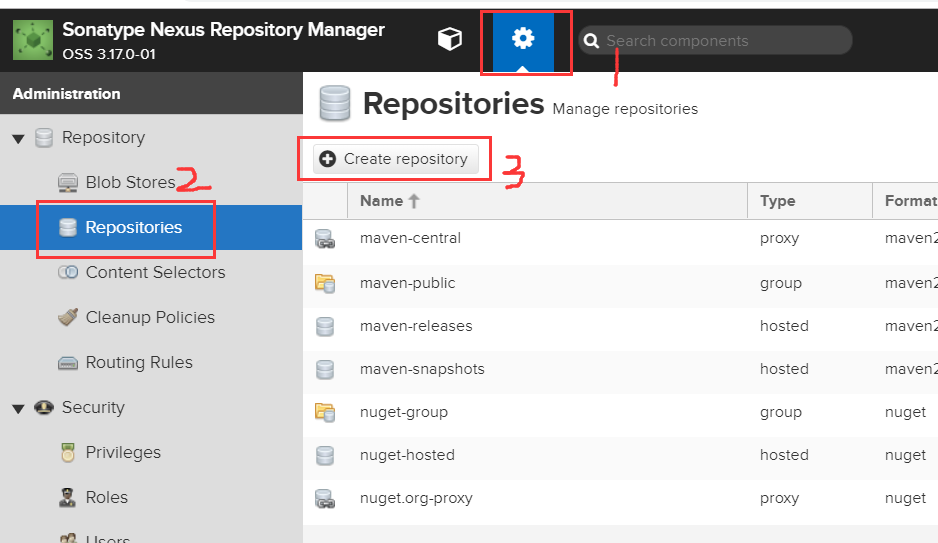The image size is (938, 543).
Task: Click the nuget-hosted database icon
Action: tap(325, 456)
